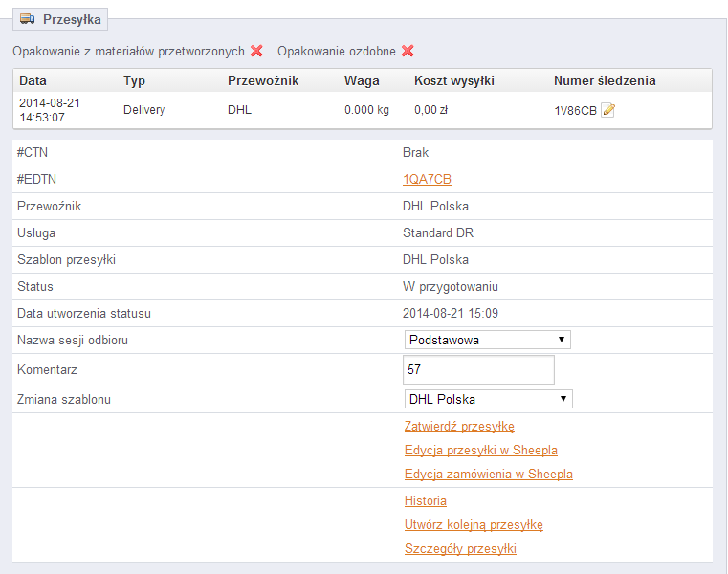Click the Status label
Screen dimensions: 728x574
[35, 287]
